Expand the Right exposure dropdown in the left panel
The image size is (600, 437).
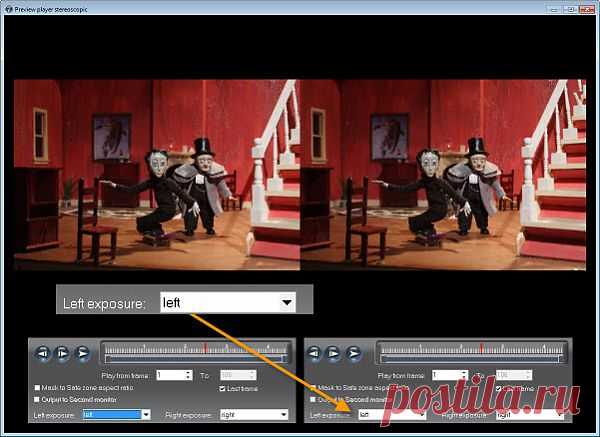[x=283, y=414]
